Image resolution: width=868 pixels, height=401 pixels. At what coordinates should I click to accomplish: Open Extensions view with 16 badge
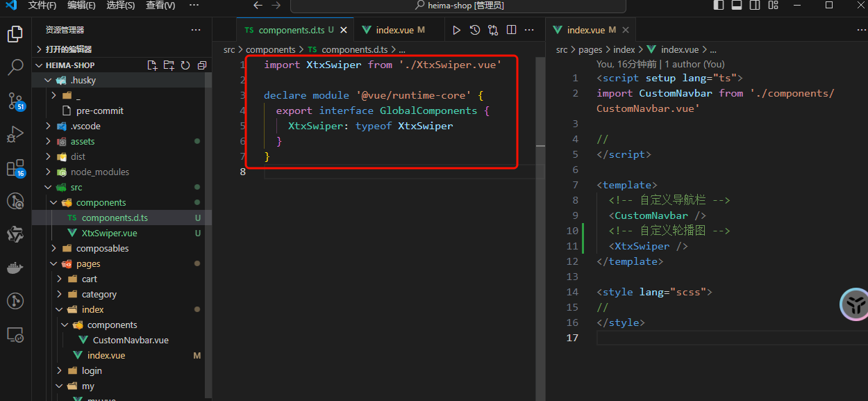click(15, 168)
